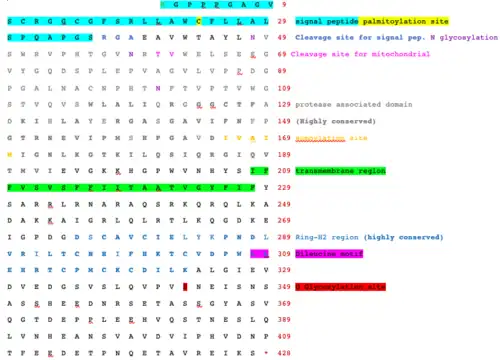Click the magenta 'Dileucine motif' legend label
Viewport: 500px width, 360px height.
tap(329, 254)
